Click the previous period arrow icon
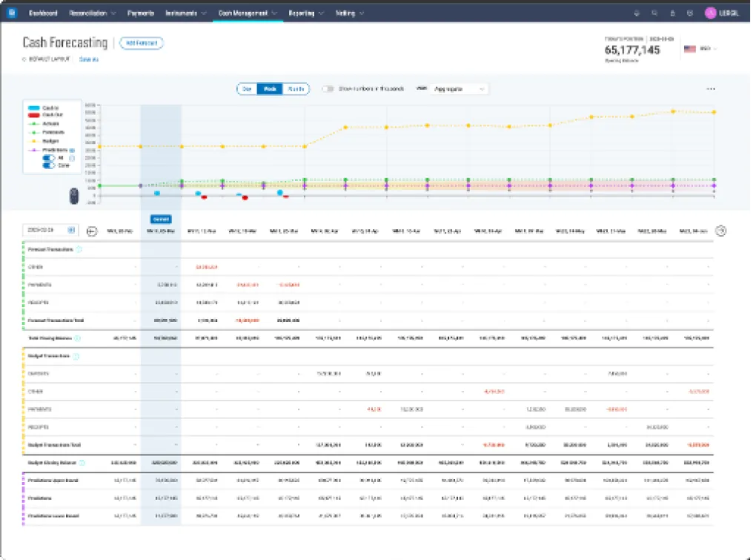 point(92,231)
